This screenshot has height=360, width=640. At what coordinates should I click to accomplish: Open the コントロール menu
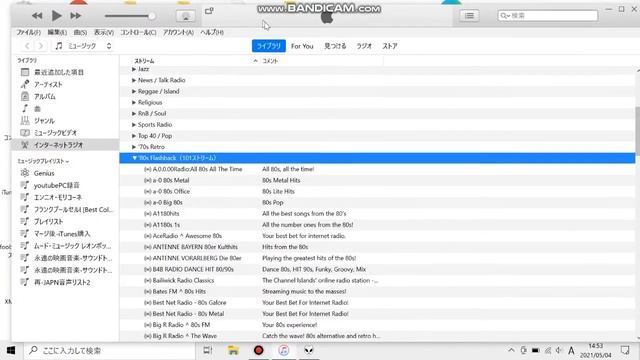point(138,32)
